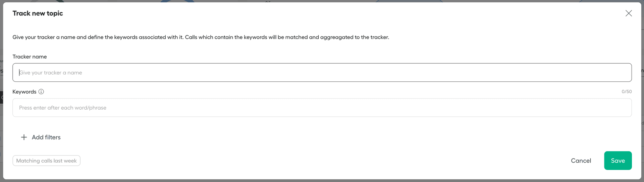Image resolution: width=644 pixels, height=182 pixels.
Task: Click the plus icon beside Add filters
Action: coord(24,137)
